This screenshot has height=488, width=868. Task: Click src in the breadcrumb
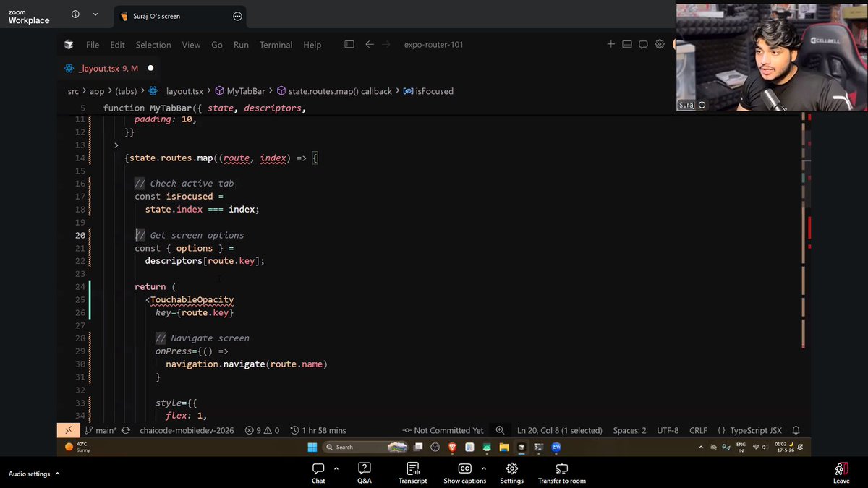coord(73,91)
